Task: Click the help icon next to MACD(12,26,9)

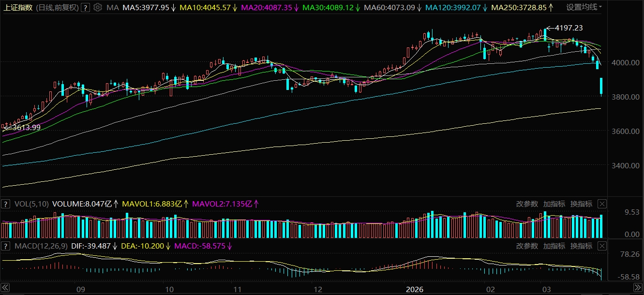Action: pos(5,246)
